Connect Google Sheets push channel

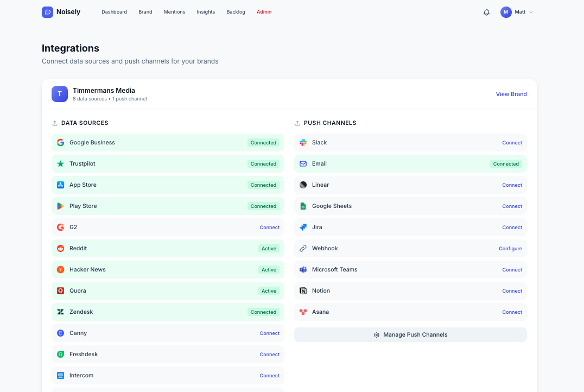tap(512, 206)
